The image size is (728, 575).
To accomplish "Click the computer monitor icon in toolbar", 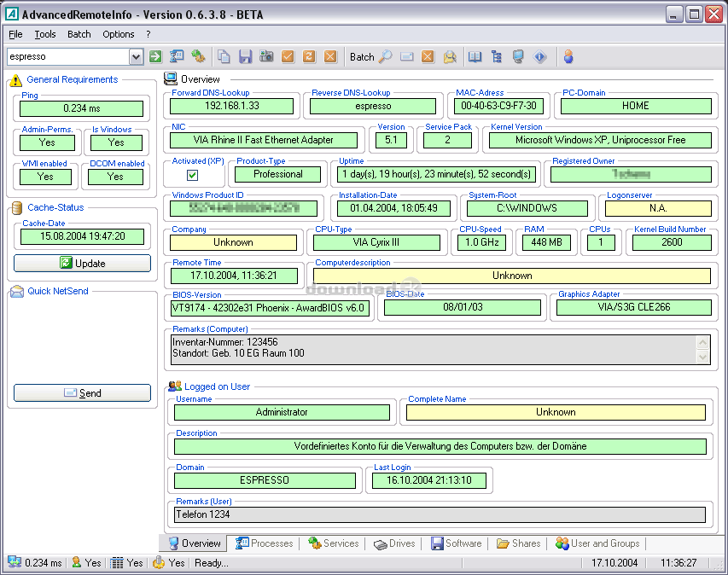I will (518, 56).
